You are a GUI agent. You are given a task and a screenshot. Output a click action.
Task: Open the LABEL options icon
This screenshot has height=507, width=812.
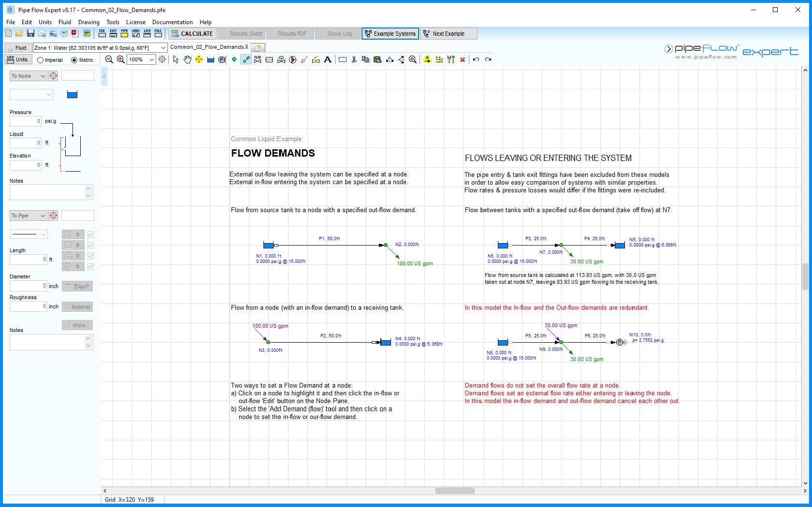point(136,33)
